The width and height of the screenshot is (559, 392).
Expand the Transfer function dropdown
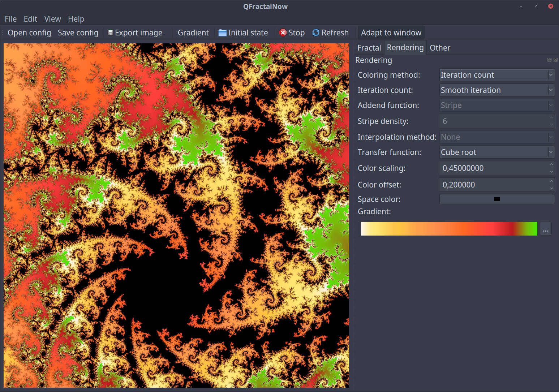click(x=497, y=152)
